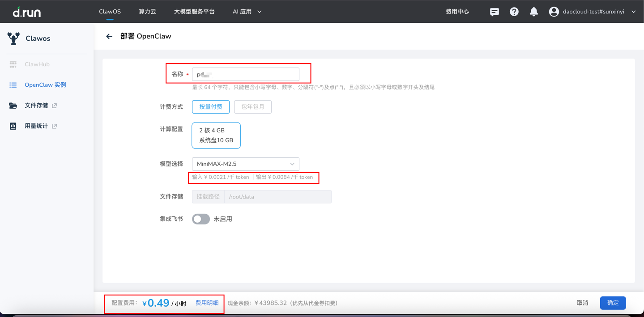
Task: Open the messages chat icon
Action: [x=494, y=12]
